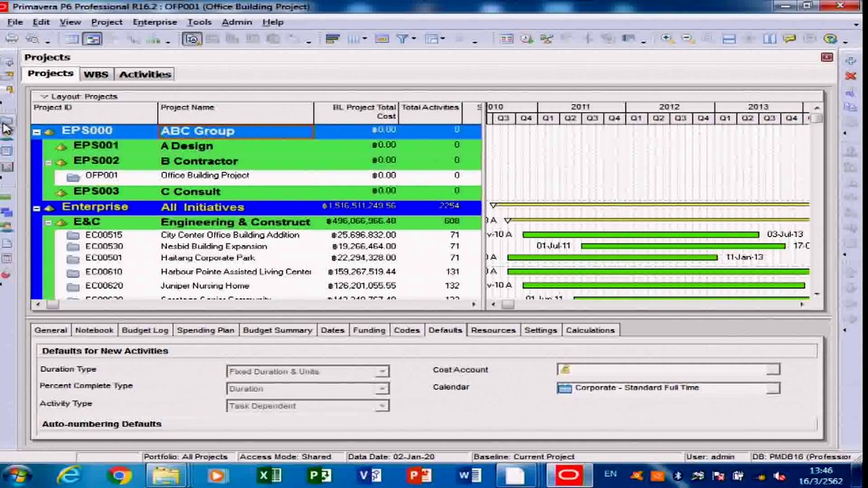
Task: Open the Activity Type dropdown
Action: coord(382,405)
